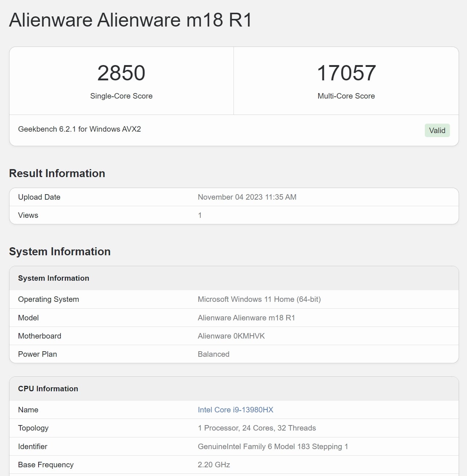Click the Result Information heading

tap(57, 173)
